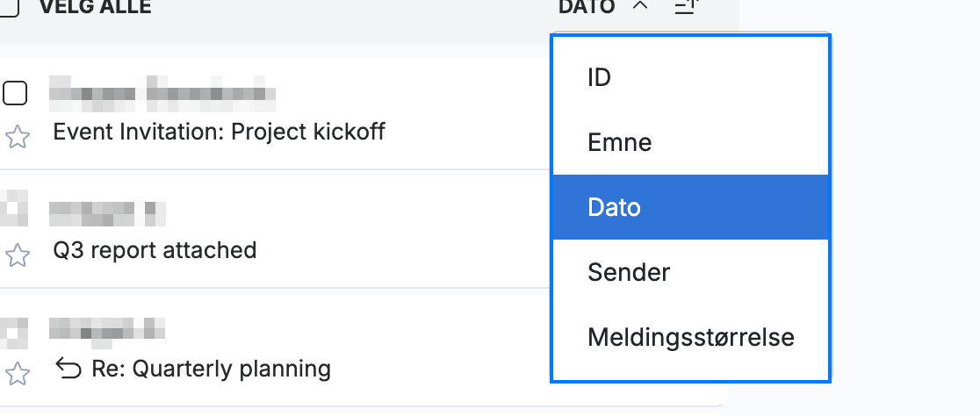
Task: Click the reply arrow icon on Quarterly planning
Action: (x=68, y=369)
